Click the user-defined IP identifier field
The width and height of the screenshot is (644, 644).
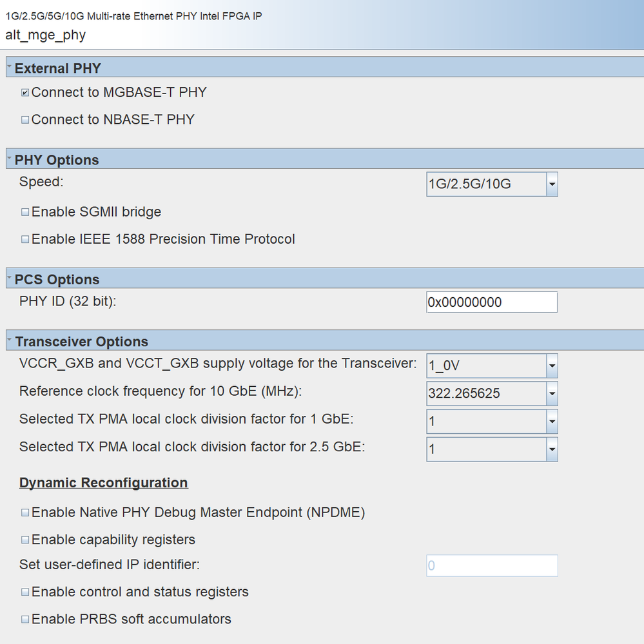[x=492, y=565]
